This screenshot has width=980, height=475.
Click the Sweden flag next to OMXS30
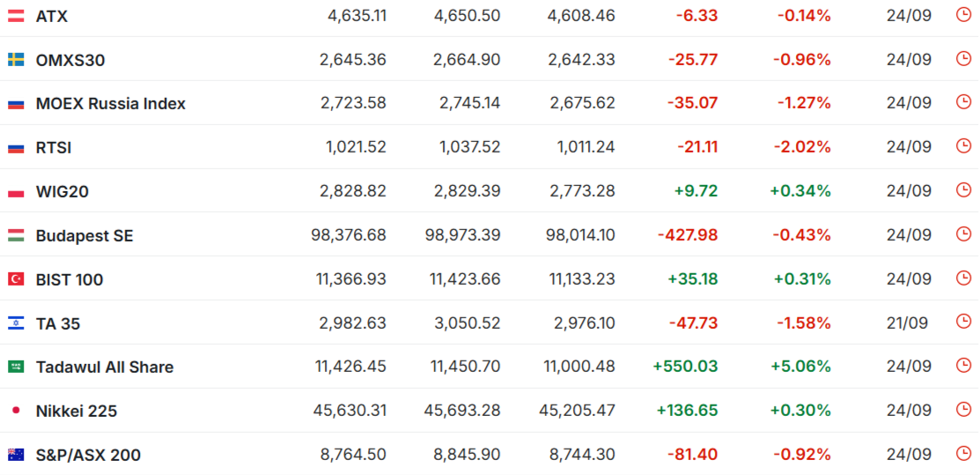16,60
